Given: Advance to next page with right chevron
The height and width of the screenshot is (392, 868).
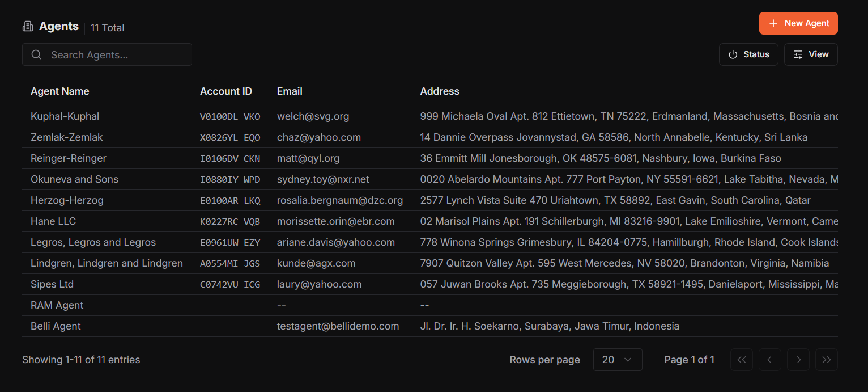Looking at the screenshot, I should pyautogui.click(x=798, y=359).
